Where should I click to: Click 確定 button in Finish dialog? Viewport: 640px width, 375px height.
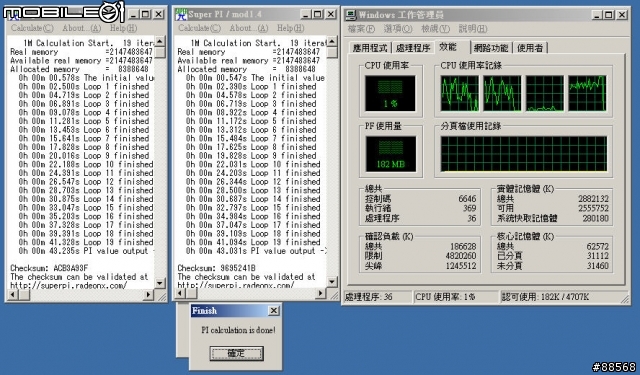[236, 353]
